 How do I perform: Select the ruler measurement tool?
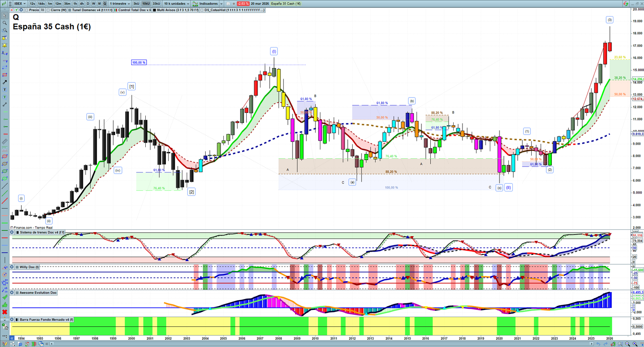pyautogui.click(x=4, y=141)
